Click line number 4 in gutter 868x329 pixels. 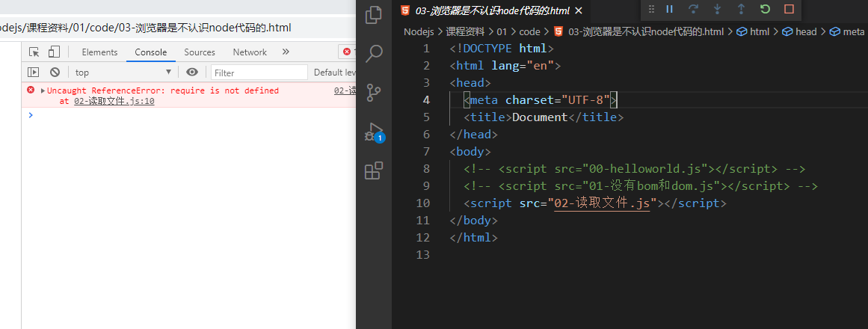tap(425, 100)
